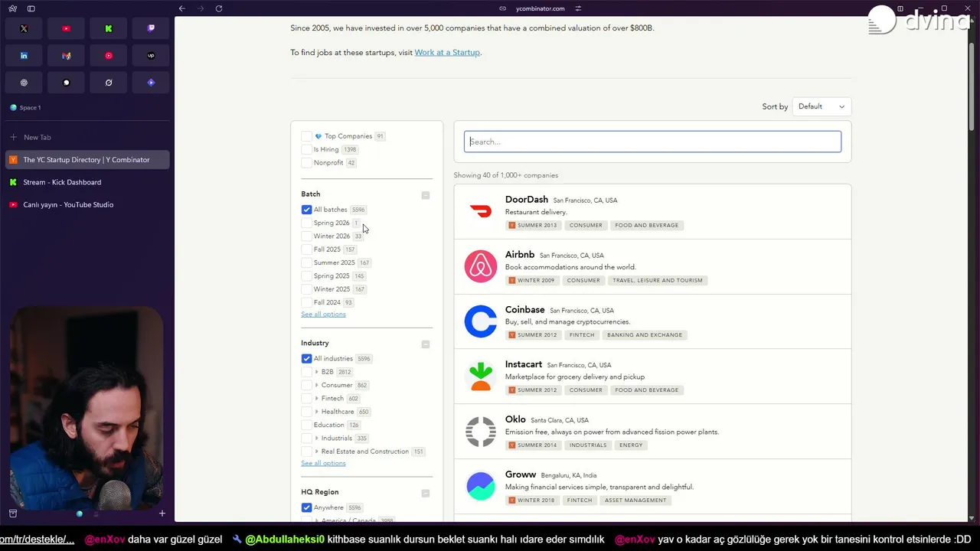Open the pinned Upwork shortcut

[151, 56]
